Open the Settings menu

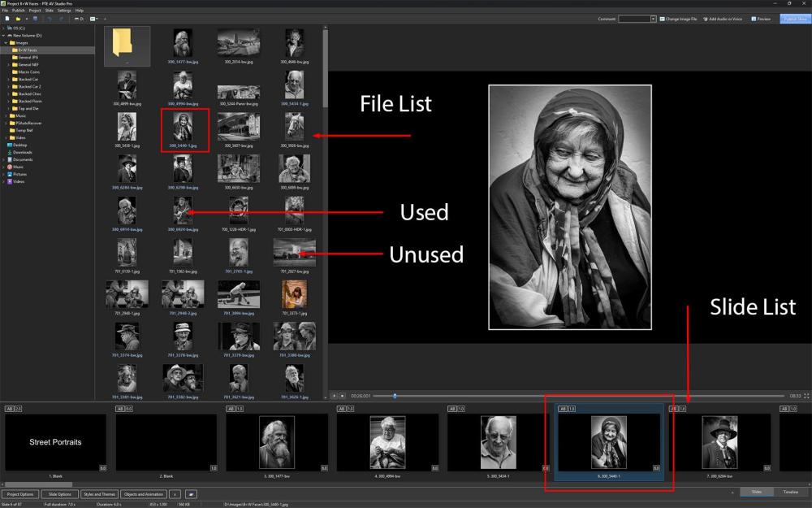click(64, 10)
